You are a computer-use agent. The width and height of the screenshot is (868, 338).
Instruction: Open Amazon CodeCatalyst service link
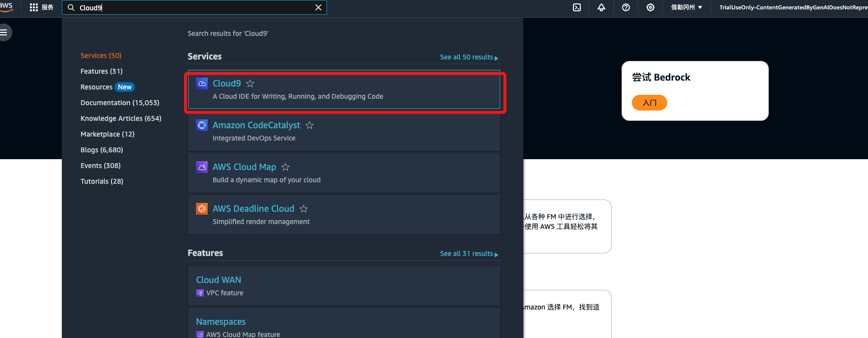[256, 125]
